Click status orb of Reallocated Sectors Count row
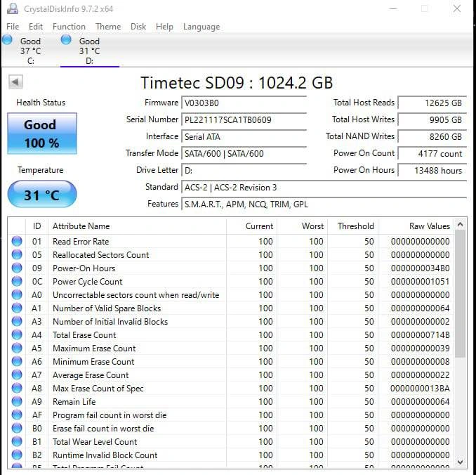Viewport: 476px width, 475px height. [17, 254]
